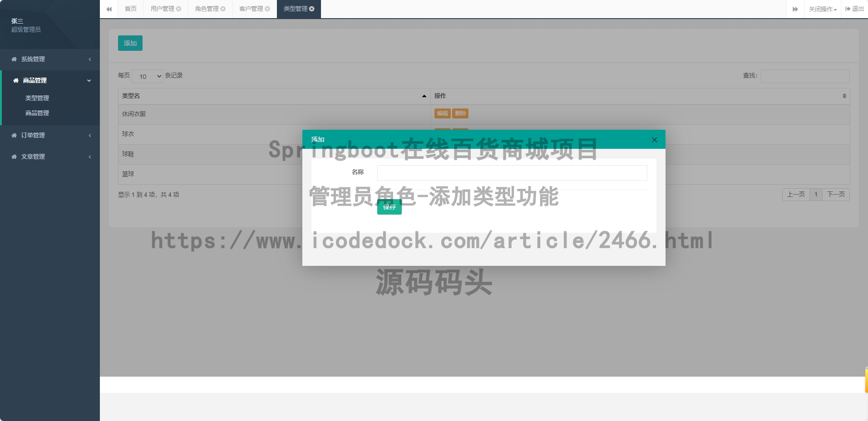This screenshot has height=421, width=868.
Task: Expand the 文章管理 chevron
Action: [x=90, y=157]
